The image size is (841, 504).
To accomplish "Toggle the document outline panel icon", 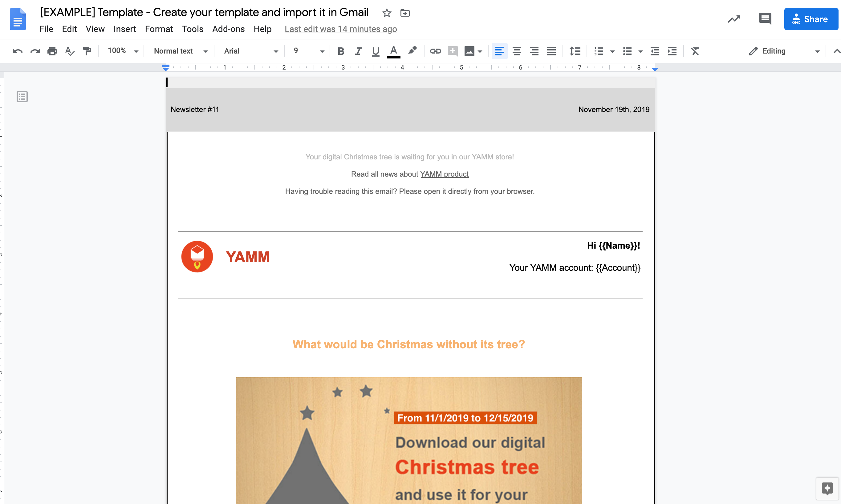I will coord(22,97).
